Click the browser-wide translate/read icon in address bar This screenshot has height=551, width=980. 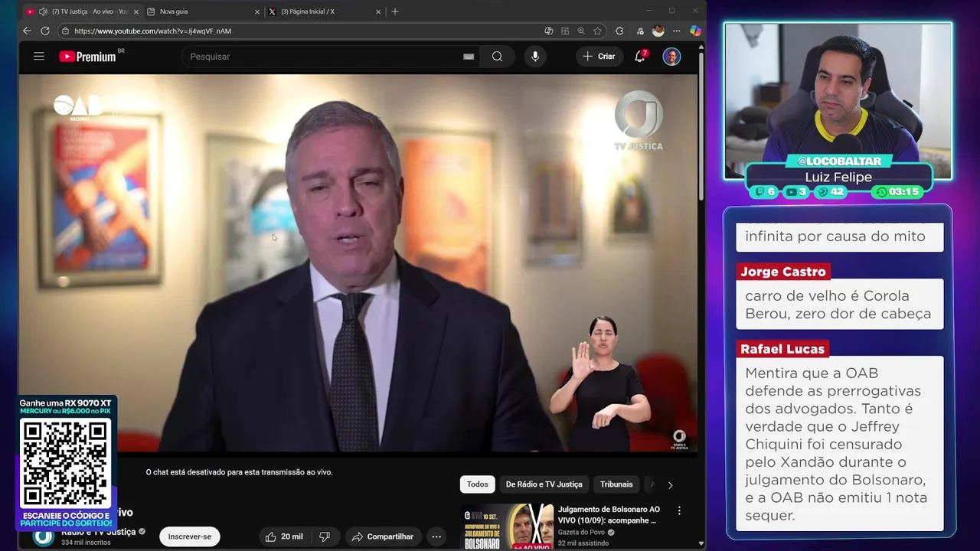pyautogui.click(x=549, y=31)
